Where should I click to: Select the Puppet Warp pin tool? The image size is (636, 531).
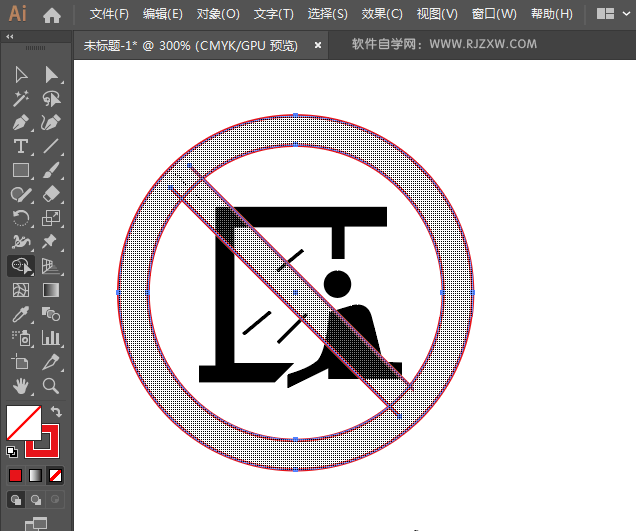click(49, 242)
